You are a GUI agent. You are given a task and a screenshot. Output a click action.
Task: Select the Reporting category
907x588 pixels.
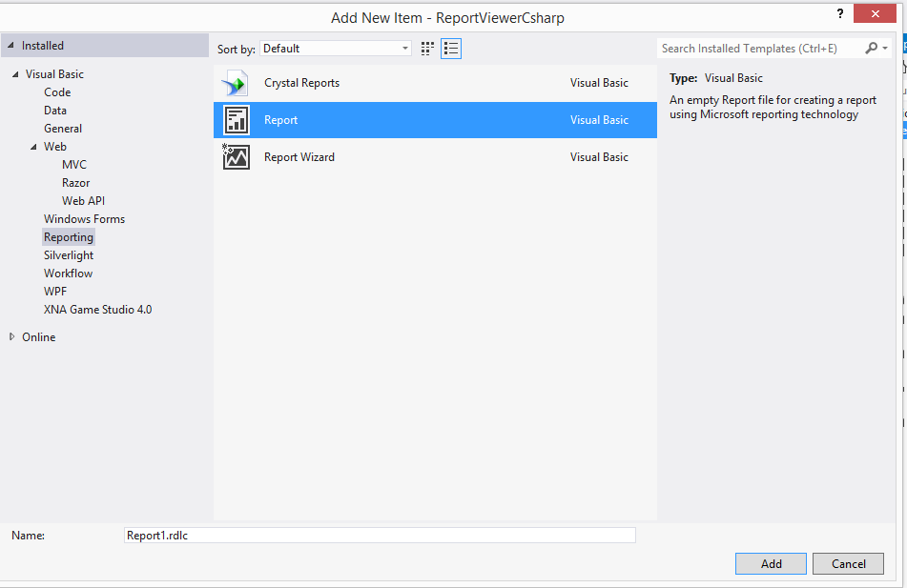coord(68,236)
